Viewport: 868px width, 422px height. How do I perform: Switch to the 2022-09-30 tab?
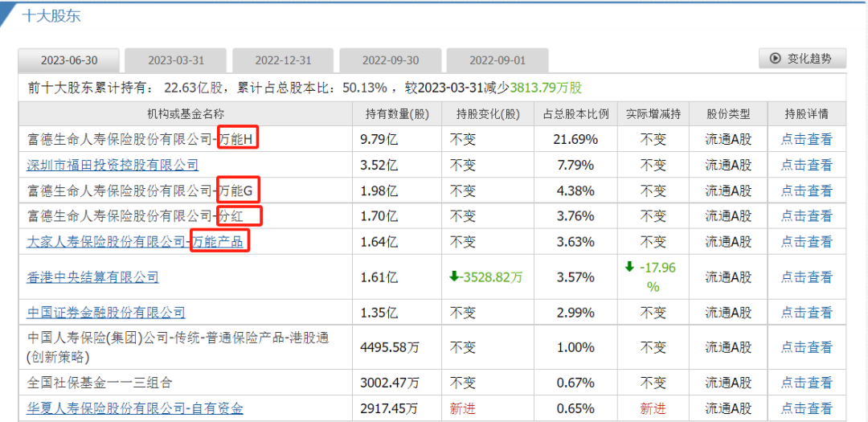tap(391, 60)
